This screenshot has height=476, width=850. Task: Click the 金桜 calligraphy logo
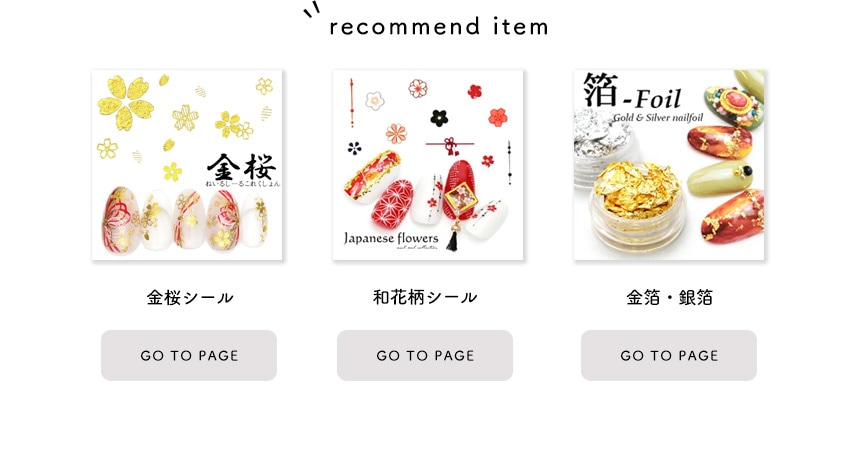coord(242,169)
